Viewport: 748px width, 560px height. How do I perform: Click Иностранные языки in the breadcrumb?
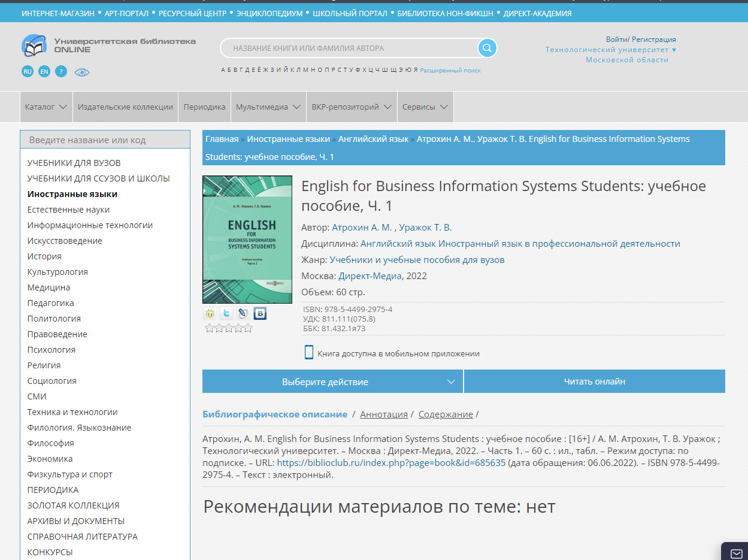click(x=288, y=139)
